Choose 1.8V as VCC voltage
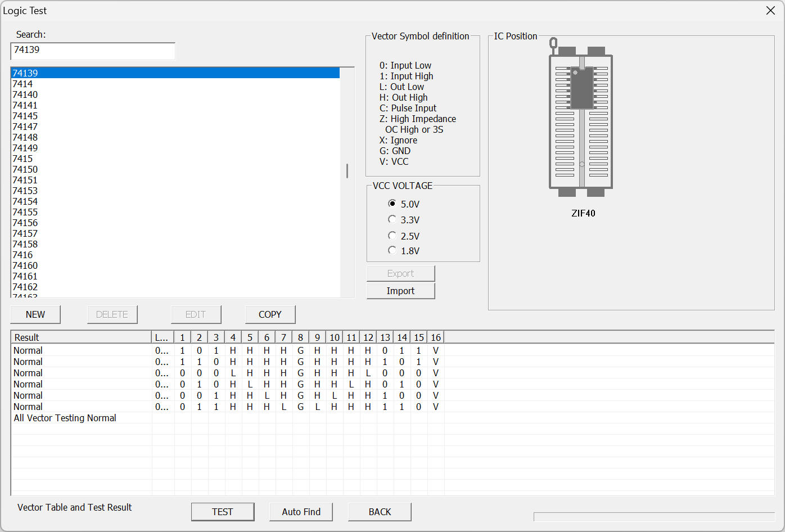Viewport: 785px width, 532px height. pyautogui.click(x=404, y=250)
